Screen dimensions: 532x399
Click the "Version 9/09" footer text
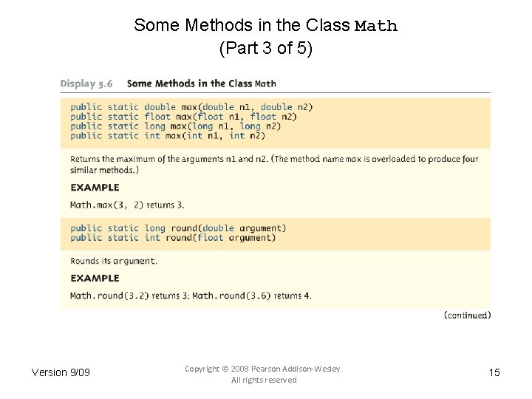(61, 372)
